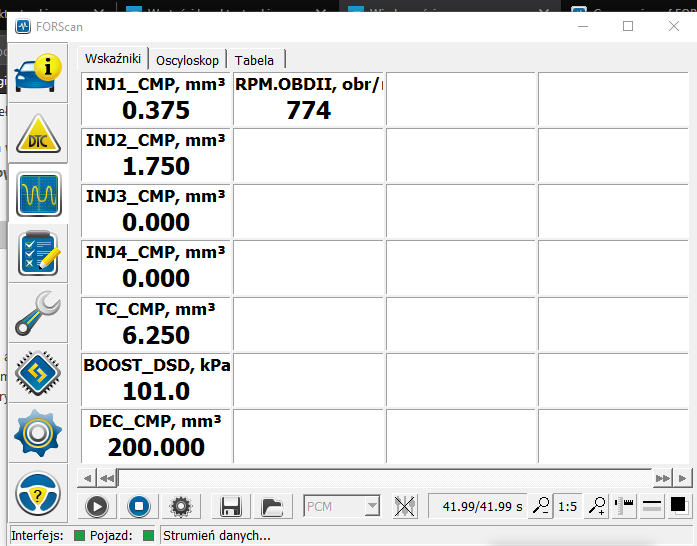Viewport: 697px width, 546px height.
Task: Open the module configuration chip section
Action: tap(38, 373)
